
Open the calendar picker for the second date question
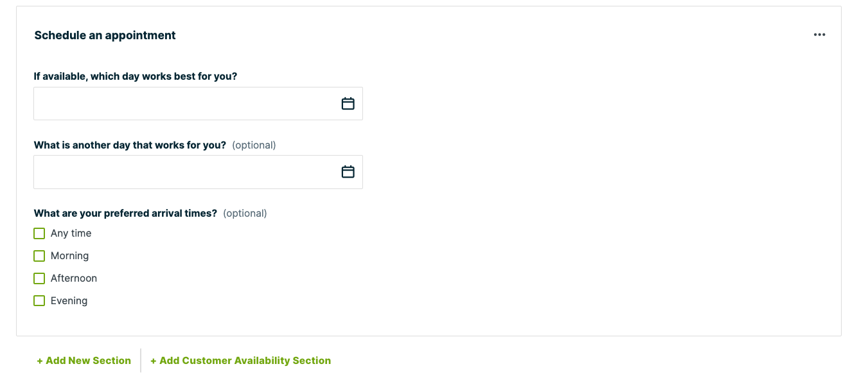pos(348,172)
